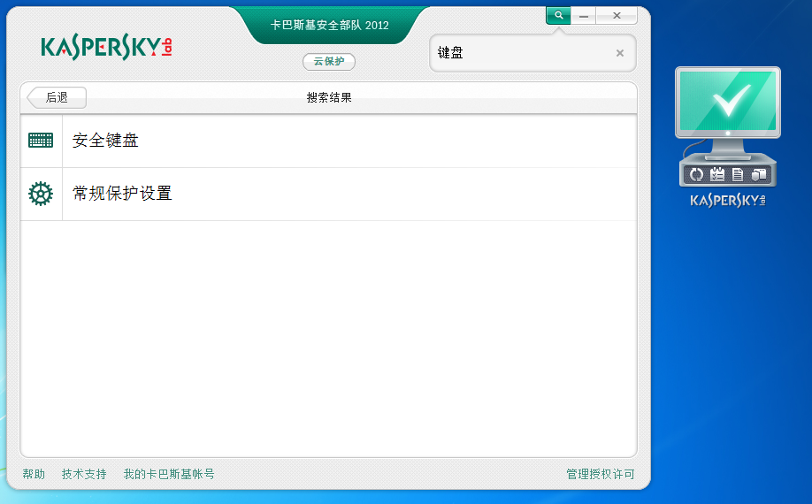Open the reports document icon on the gadget
The height and width of the screenshot is (504, 812).
click(x=738, y=174)
